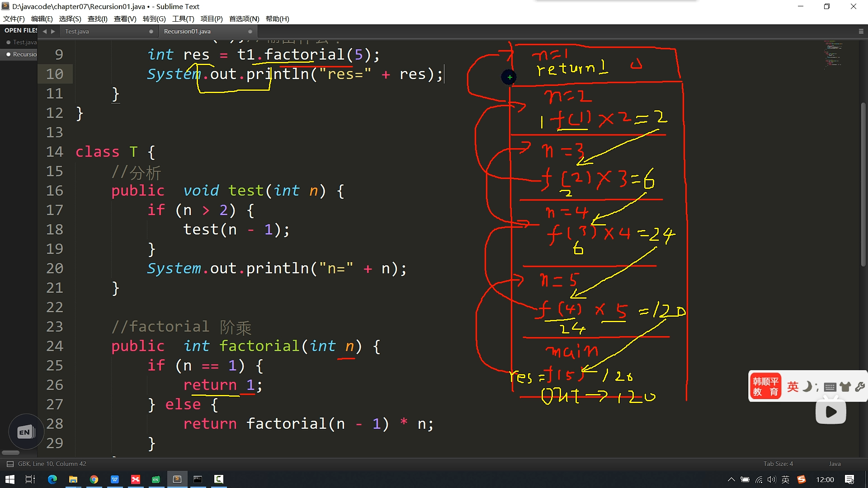
Task: Open the command prompt taskbar icon
Action: (x=198, y=479)
